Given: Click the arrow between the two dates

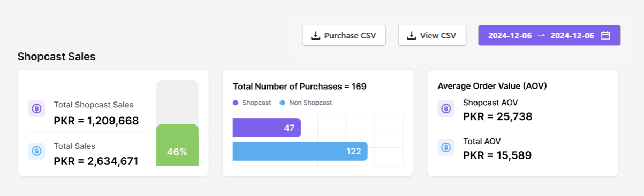Looking at the screenshot, I should [541, 36].
